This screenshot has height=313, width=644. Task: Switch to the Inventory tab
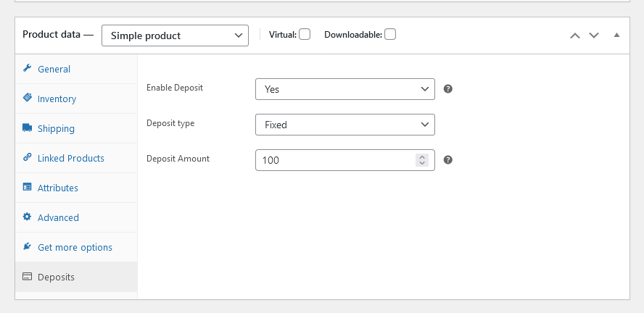coord(76,99)
